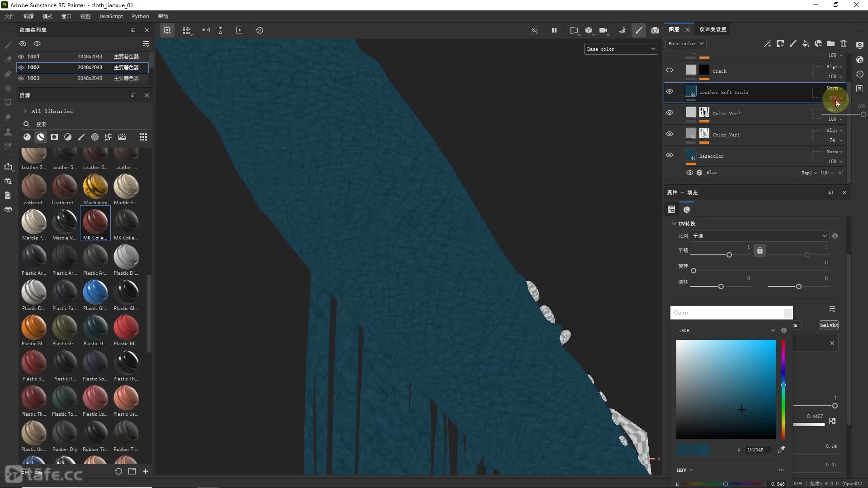
Task: Collapse the UV转换 section
Action: point(674,224)
